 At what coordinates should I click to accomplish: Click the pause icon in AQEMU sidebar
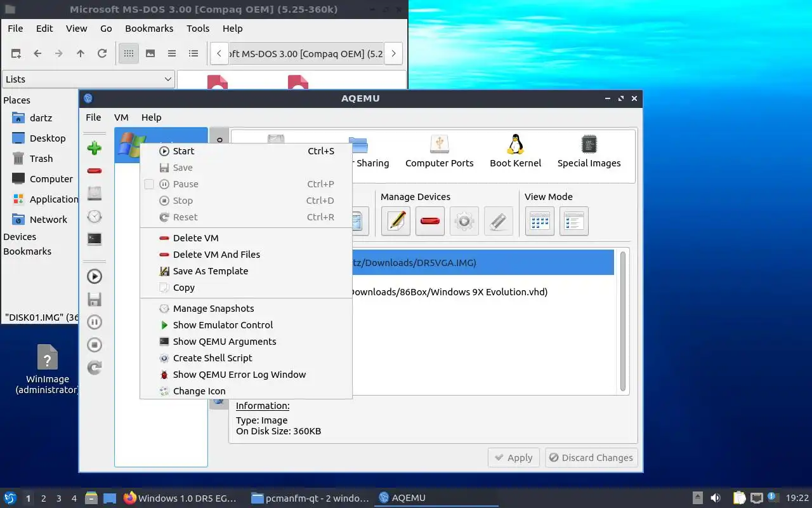pos(95,322)
